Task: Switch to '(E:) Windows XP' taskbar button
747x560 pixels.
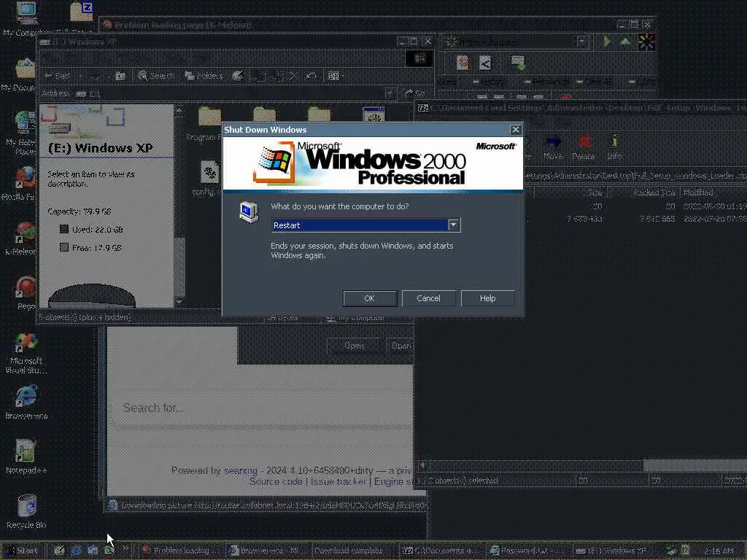Action: (x=615, y=551)
